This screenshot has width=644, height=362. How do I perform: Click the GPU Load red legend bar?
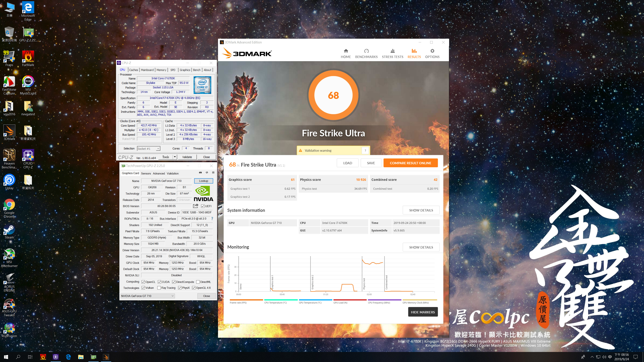[350, 300]
